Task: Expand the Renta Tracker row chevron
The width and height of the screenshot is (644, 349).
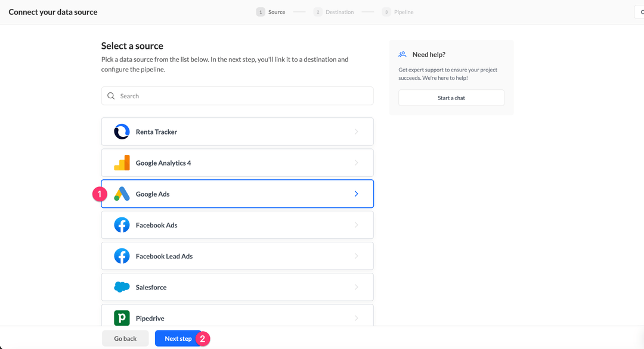Action: coord(356,132)
